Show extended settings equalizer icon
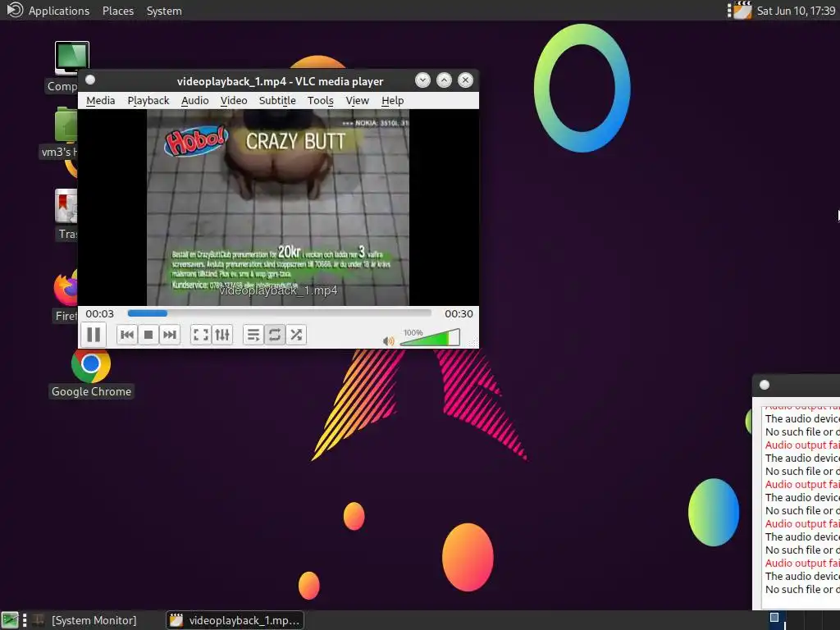Screen dimensions: 840x630 pos(221,335)
